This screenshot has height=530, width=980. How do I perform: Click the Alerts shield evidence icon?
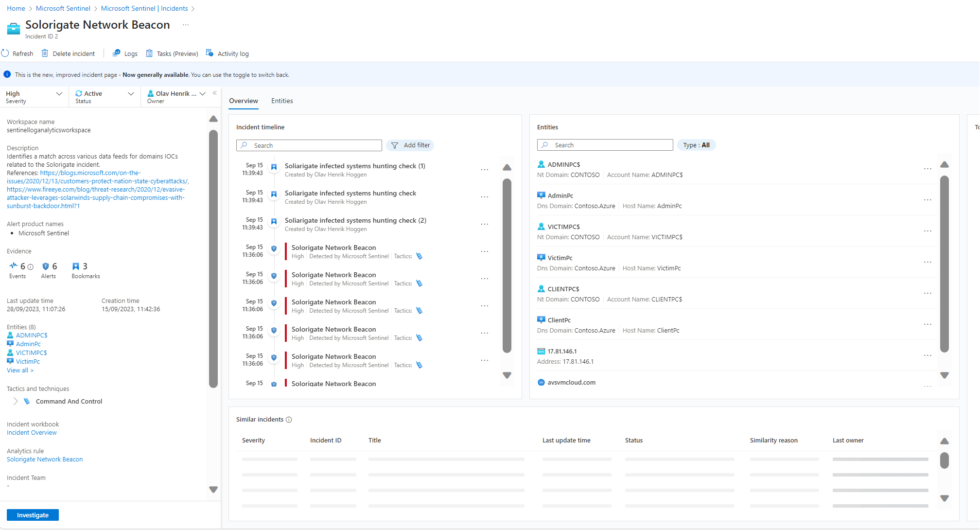tap(46, 266)
